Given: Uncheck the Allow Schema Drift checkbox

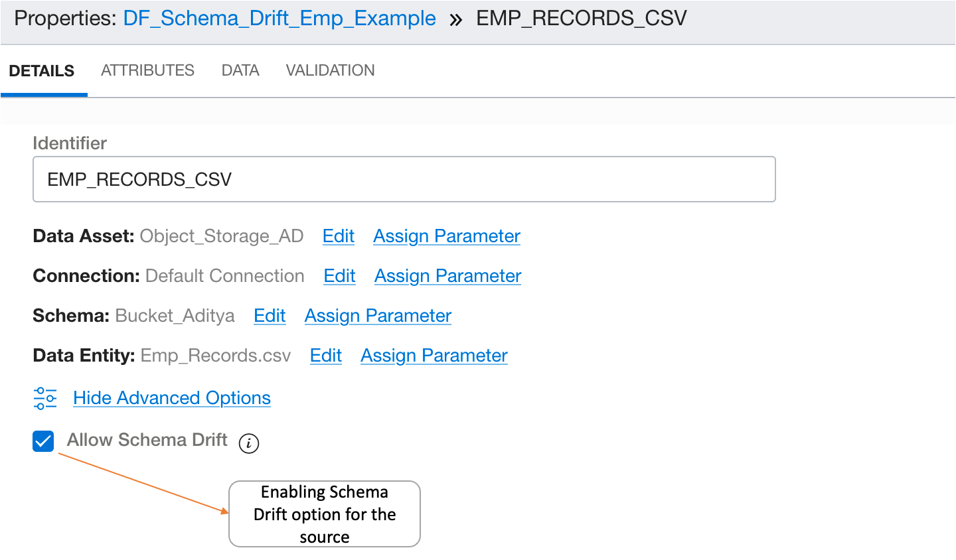Looking at the screenshot, I should click(x=43, y=441).
